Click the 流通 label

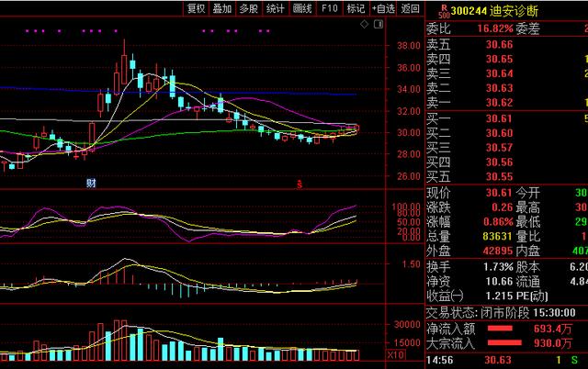(x=527, y=281)
